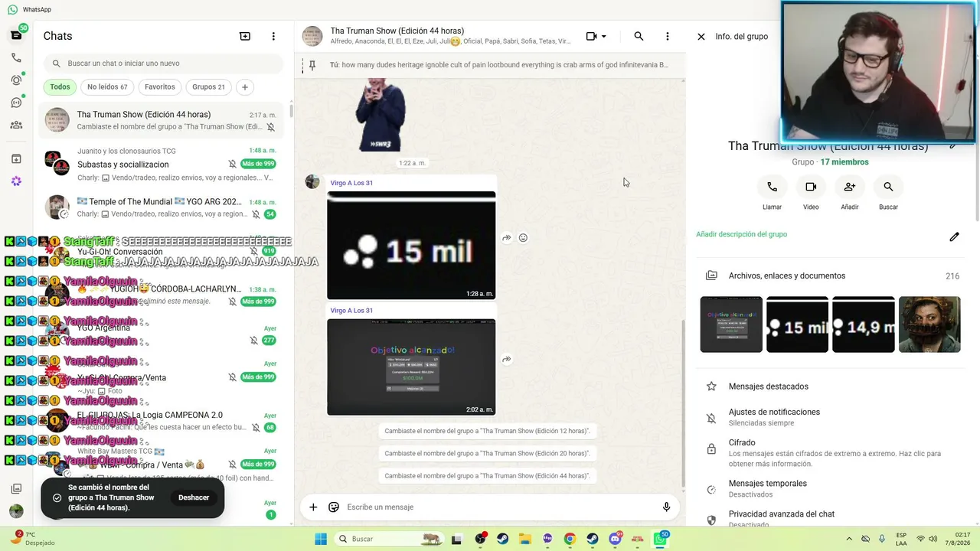The height and width of the screenshot is (551, 980).
Task: Open Mensajes temporales settings
Action: click(832, 488)
